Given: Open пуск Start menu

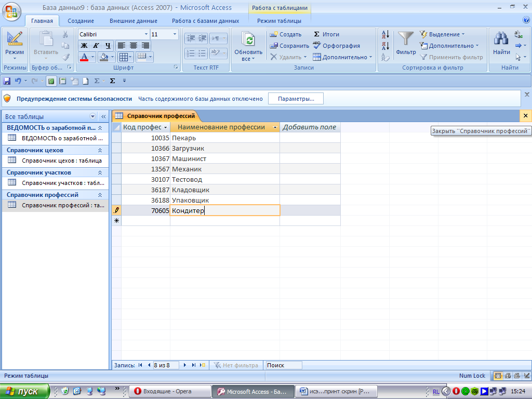Looking at the screenshot, I should pyautogui.click(x=24, y=392).
